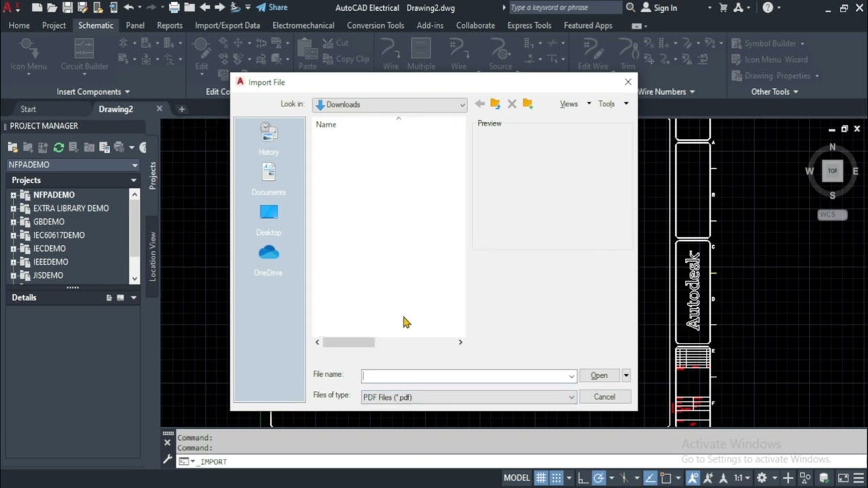This screenshot has height=488, width=868.
Task: Click the search magnifier icon in title bar
Action: pos(631,7)
